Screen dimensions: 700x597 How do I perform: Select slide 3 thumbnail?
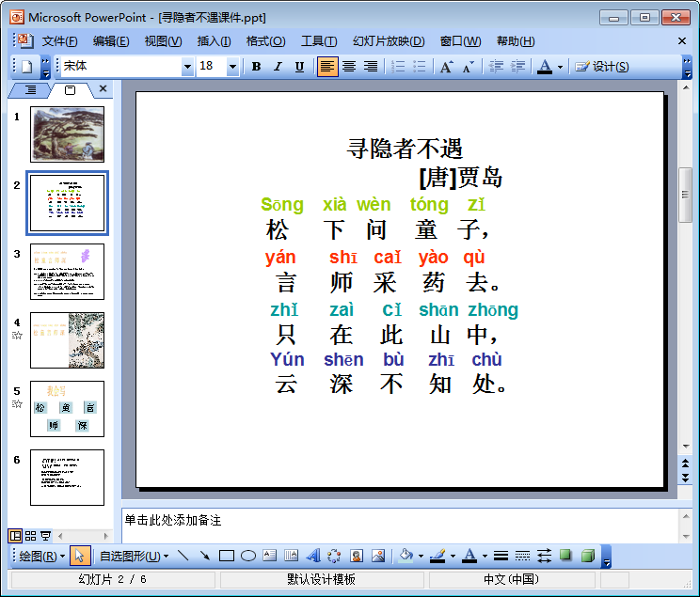67,272
